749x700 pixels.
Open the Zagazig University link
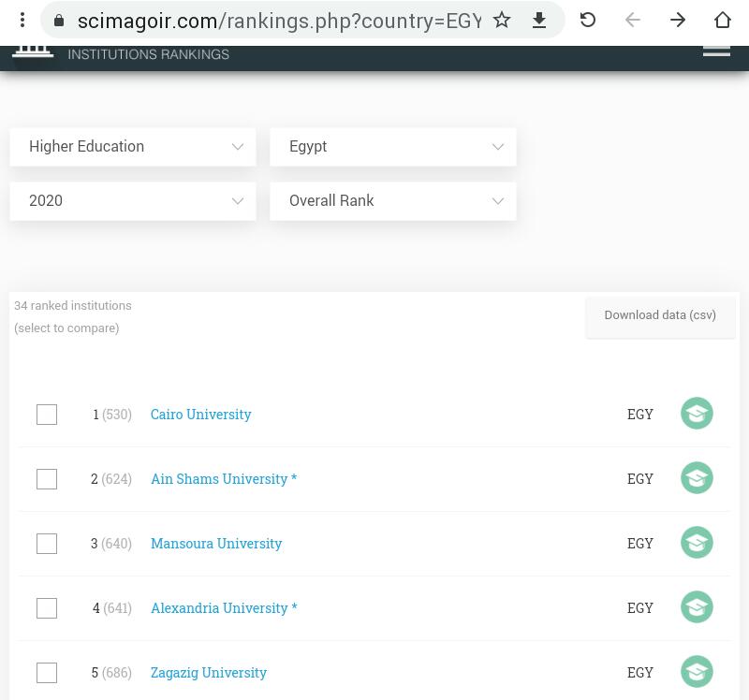point(208,672)
